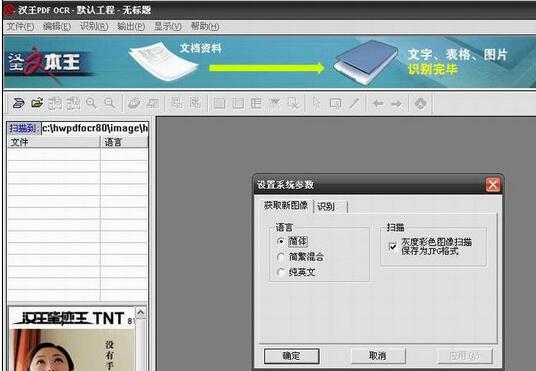Open the 文件(F) menu
The height and width of the screenshot is (371, 536).
[20, 27]
